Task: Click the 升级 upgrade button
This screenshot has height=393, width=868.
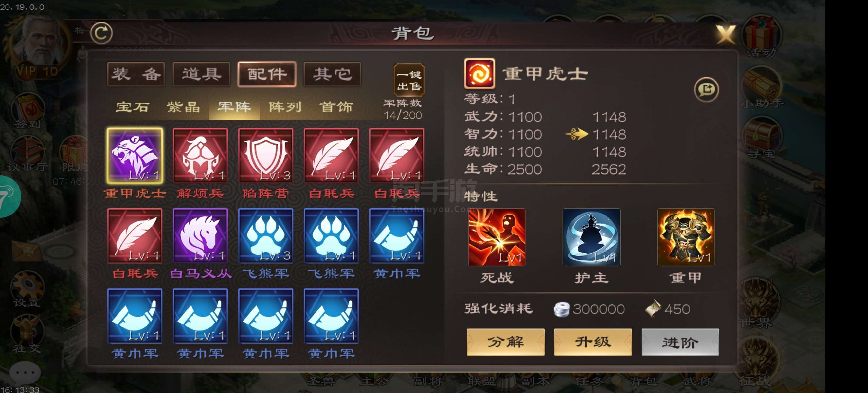Action: (593, 342)
